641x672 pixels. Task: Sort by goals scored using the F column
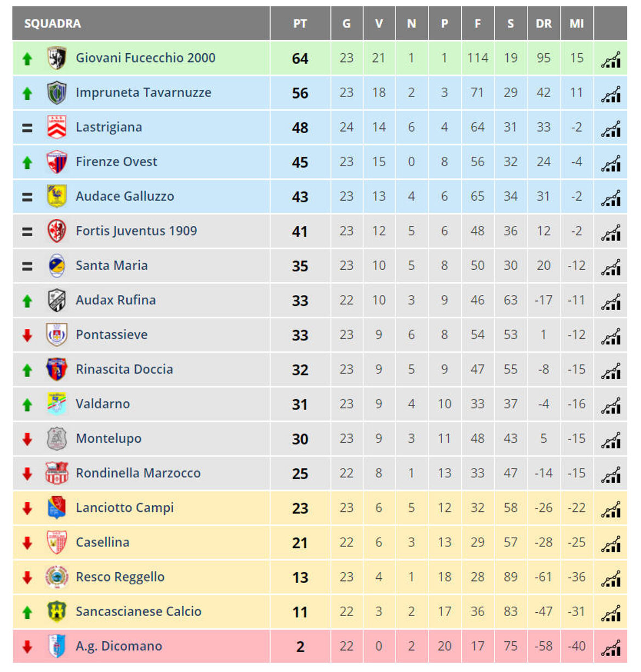tap(477, 24)
